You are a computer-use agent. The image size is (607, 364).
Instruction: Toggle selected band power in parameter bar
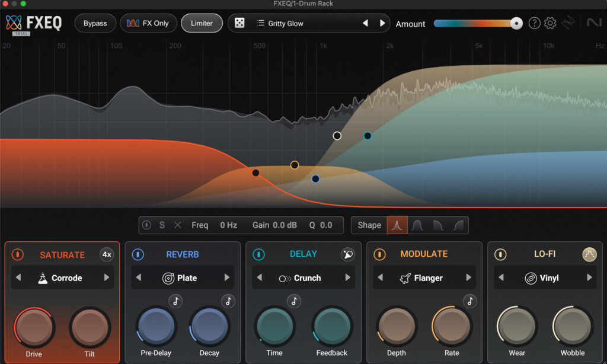(146, 225)
